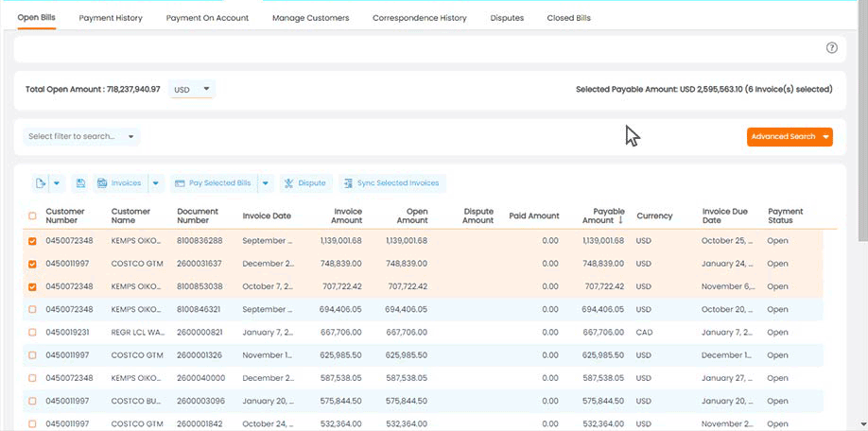
Task: Click the export file icon
Action: pyautogui.click(x=41, y=183)
